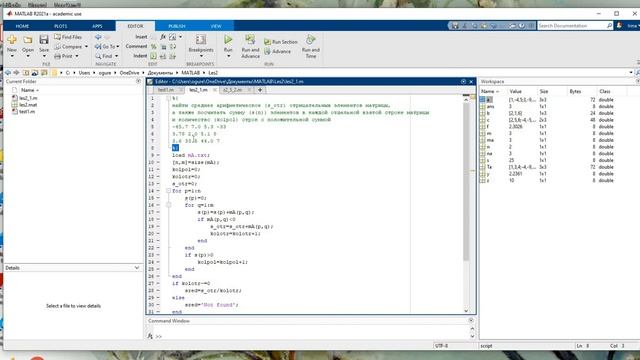Click the Open folder icon
This screenshot has height=360, width=640.
28,40
